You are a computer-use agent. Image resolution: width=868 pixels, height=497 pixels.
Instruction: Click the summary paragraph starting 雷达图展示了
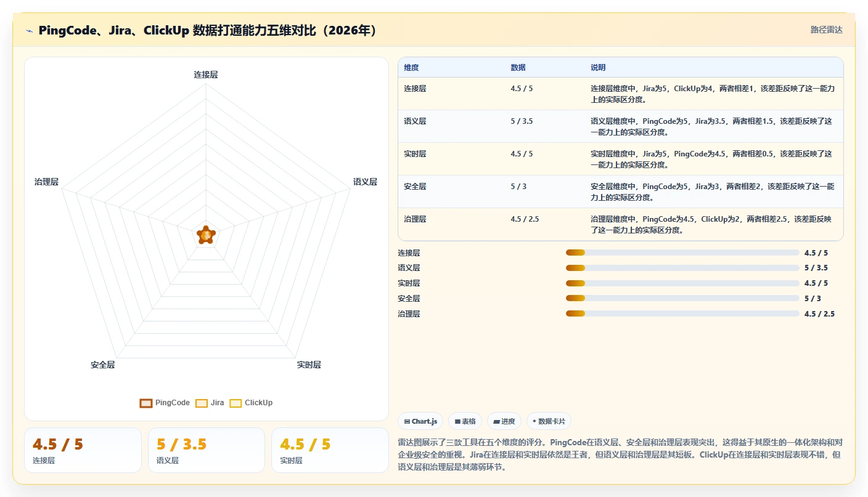[620, 455]
